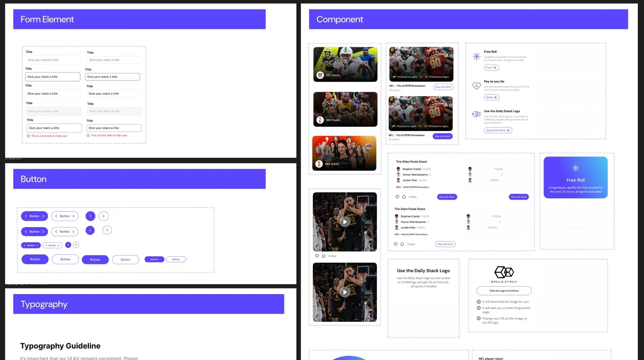
Task: Select the gradient Free Roll promo card
Action: click(x=575, y=177)
